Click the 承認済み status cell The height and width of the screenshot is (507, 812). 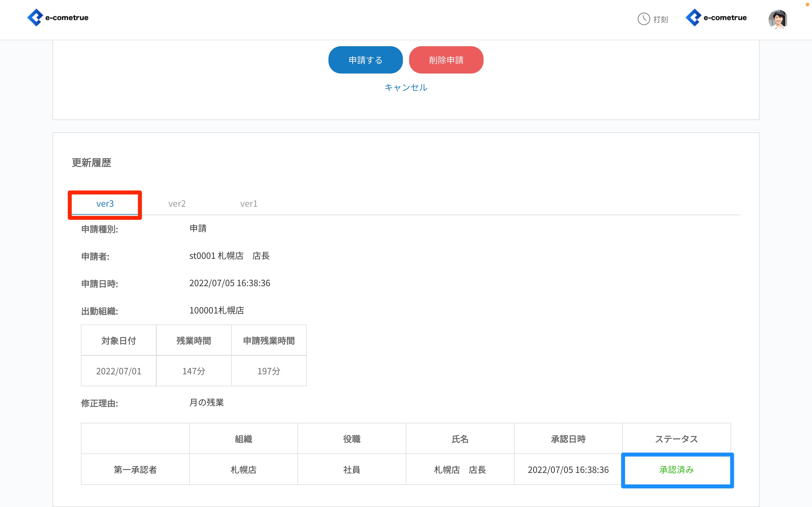coord(676,470)
